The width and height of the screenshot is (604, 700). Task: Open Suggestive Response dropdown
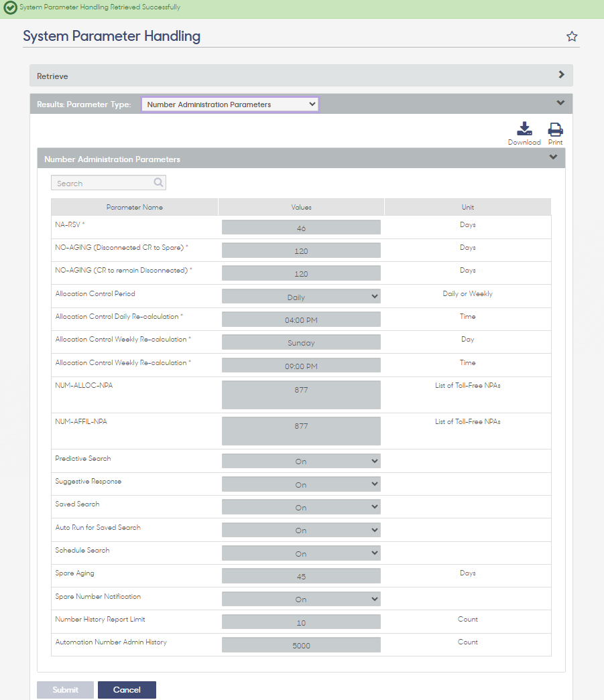(x=301, y=484)
